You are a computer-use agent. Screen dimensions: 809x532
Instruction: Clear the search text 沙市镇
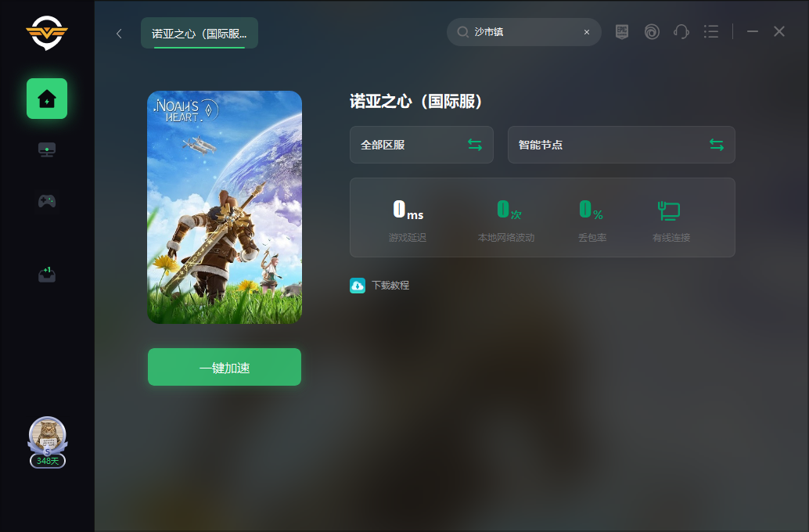point(587,32)
